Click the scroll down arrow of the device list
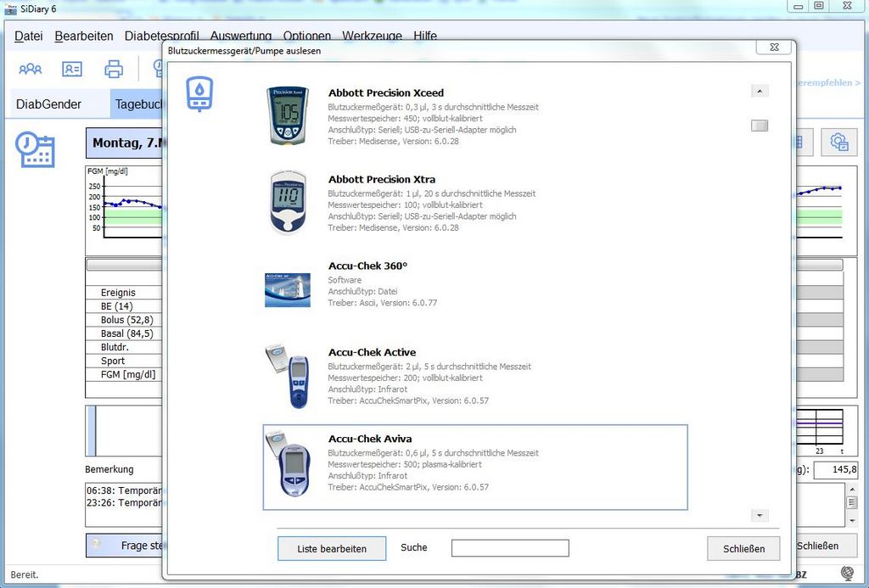This screenshot has height=588, width=869. 760,516
